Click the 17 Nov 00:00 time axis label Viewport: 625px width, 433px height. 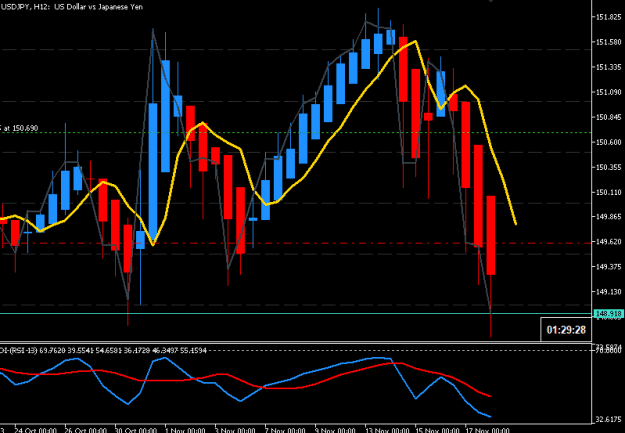point(486,430)
